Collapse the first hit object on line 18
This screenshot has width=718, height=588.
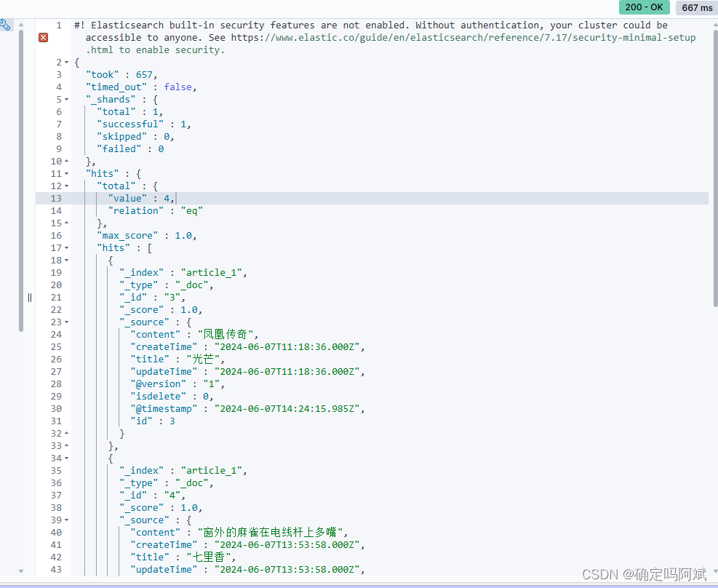click(x=67, y=260)
